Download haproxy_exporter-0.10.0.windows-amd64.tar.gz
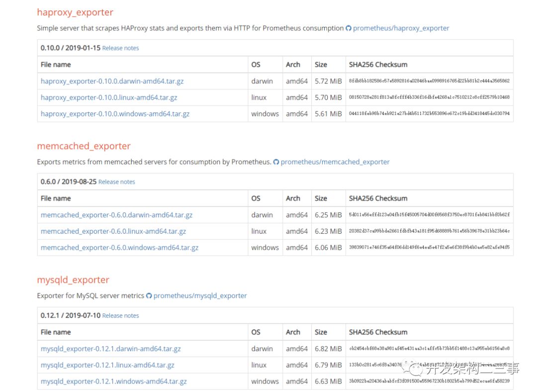The width and height of the screenshot is (537, 392). (x=115, y=114)
